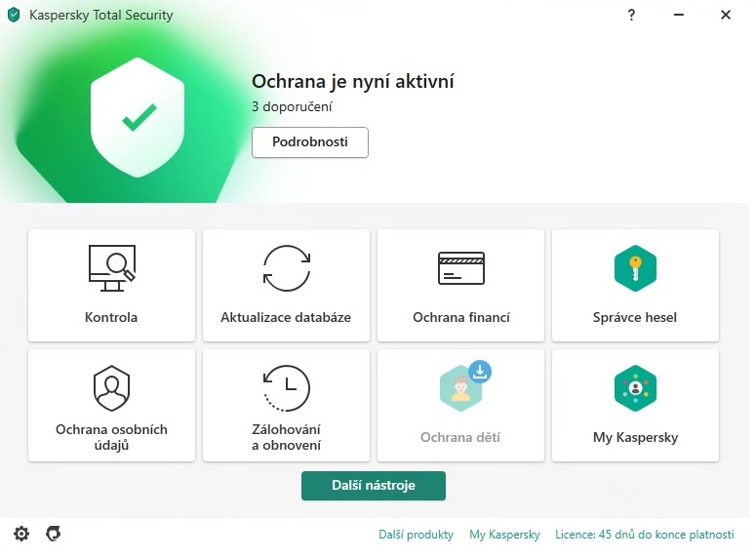Close the Kaspersky Total Security window
The height and width of the screenshot is (558, 756).
pyautogui.click(x=726, y=15)
